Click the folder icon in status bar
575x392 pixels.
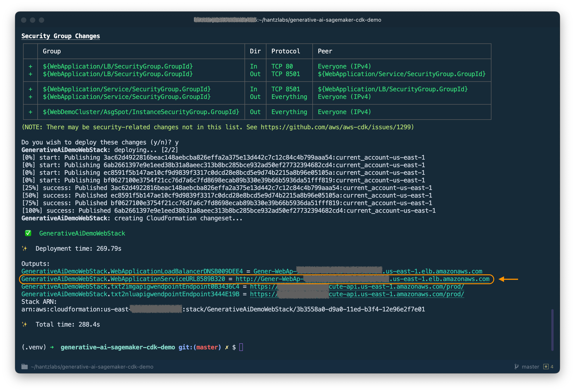tap(25, 367)
